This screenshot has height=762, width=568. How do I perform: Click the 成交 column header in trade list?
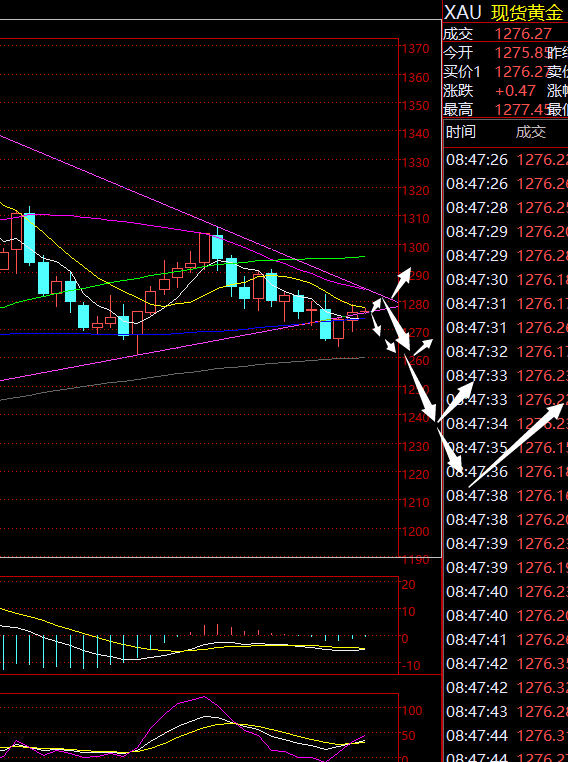pos(531,132)
